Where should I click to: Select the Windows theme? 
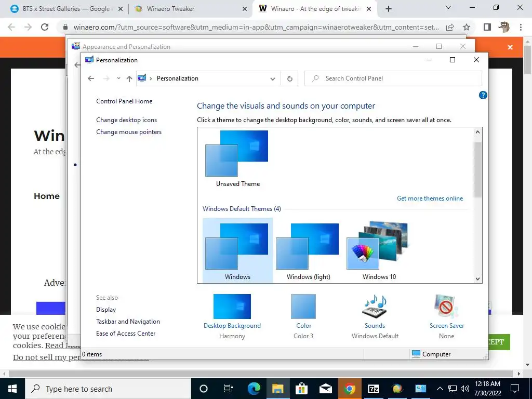(x=237, y=251)
